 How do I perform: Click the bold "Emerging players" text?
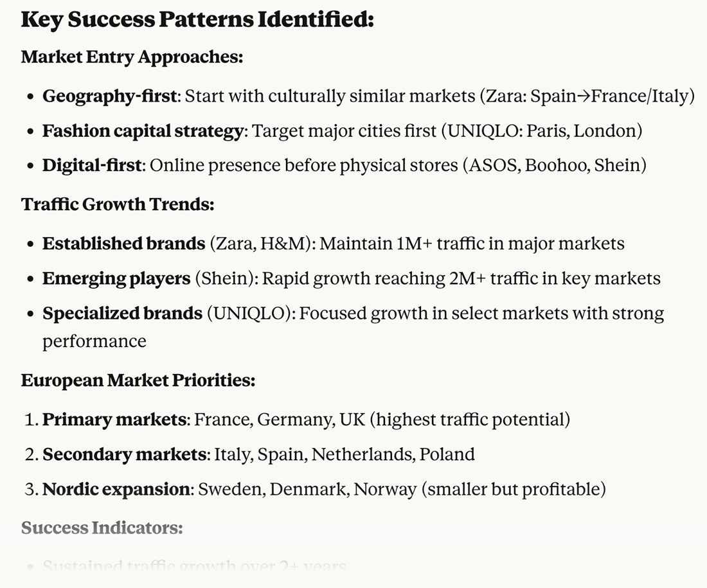point(116,279)
